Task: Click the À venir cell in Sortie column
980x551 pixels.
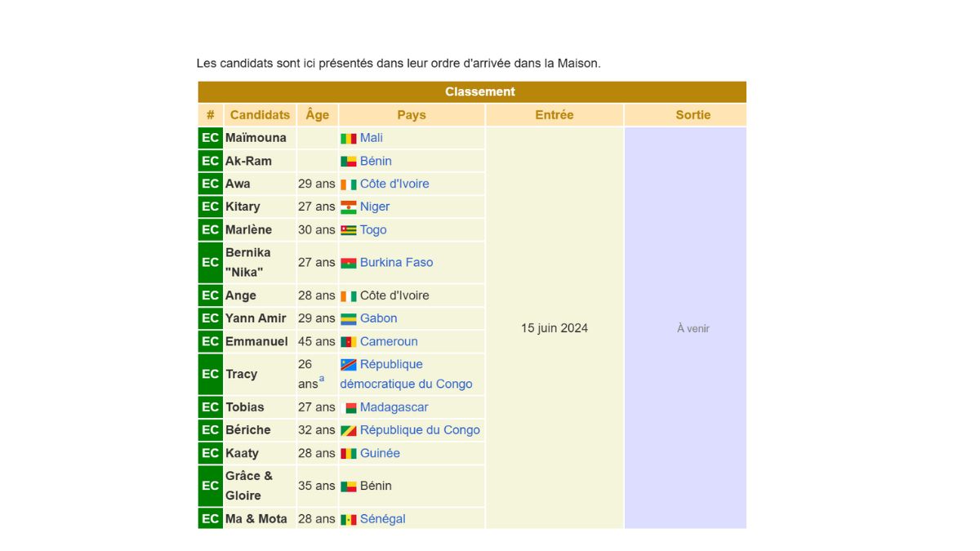Action: pos(693,328)
